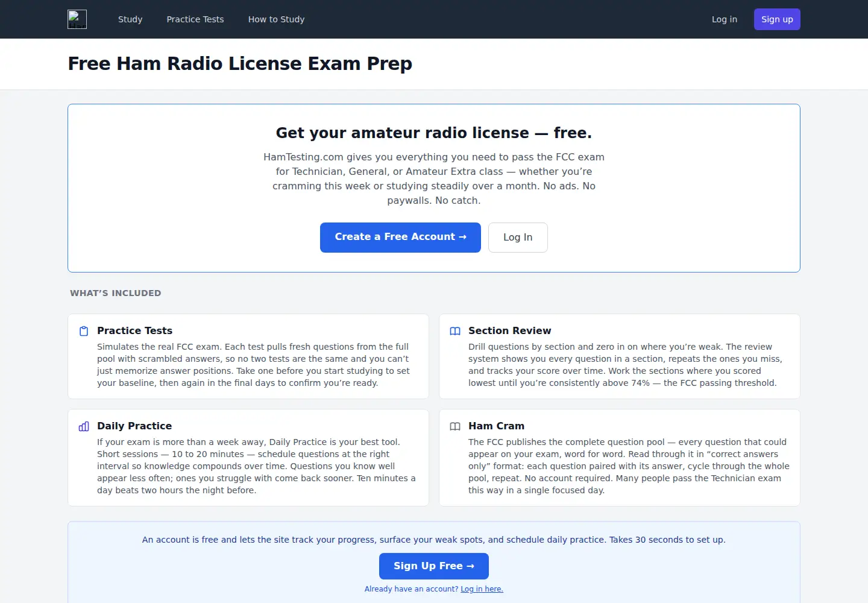Open Practice Tests in the navigation bar

tap(195, 19)
